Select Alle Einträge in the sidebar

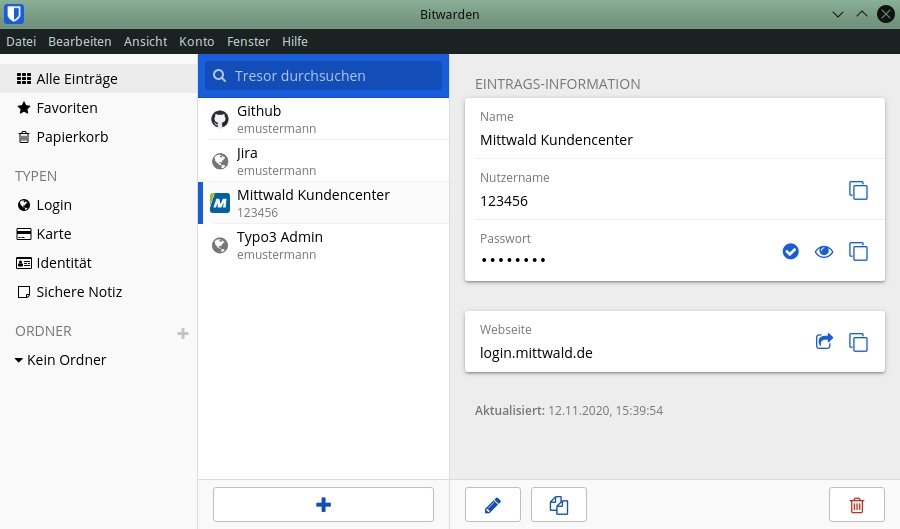[99, 79]
